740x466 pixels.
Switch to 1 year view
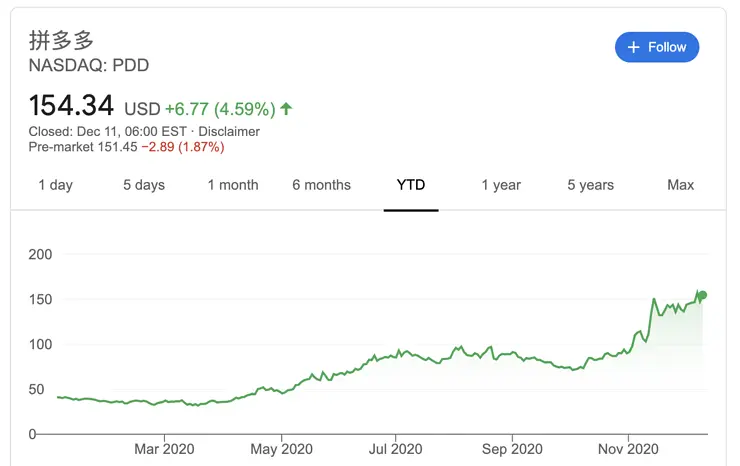coord(501,185)
